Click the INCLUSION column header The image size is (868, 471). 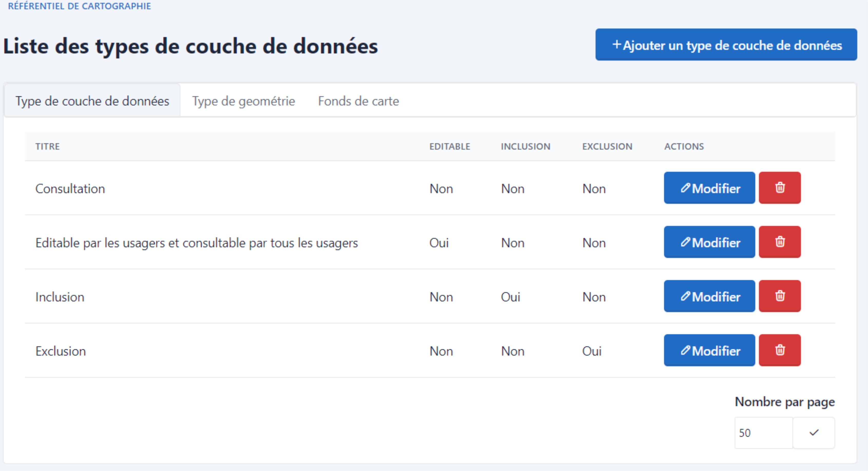click(x=525, y=146)
